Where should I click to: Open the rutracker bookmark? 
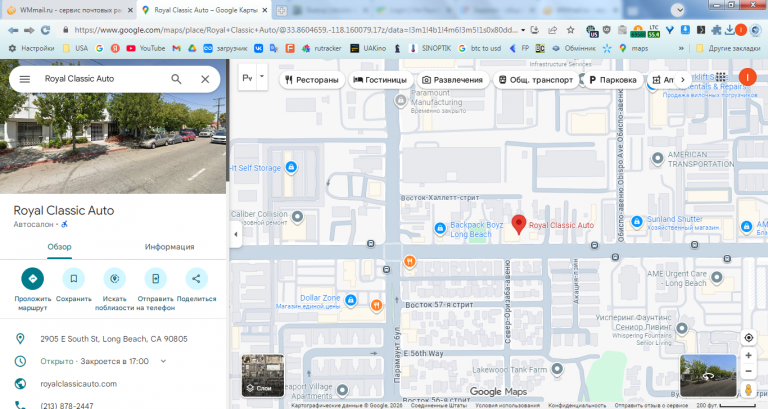point(322,48)
